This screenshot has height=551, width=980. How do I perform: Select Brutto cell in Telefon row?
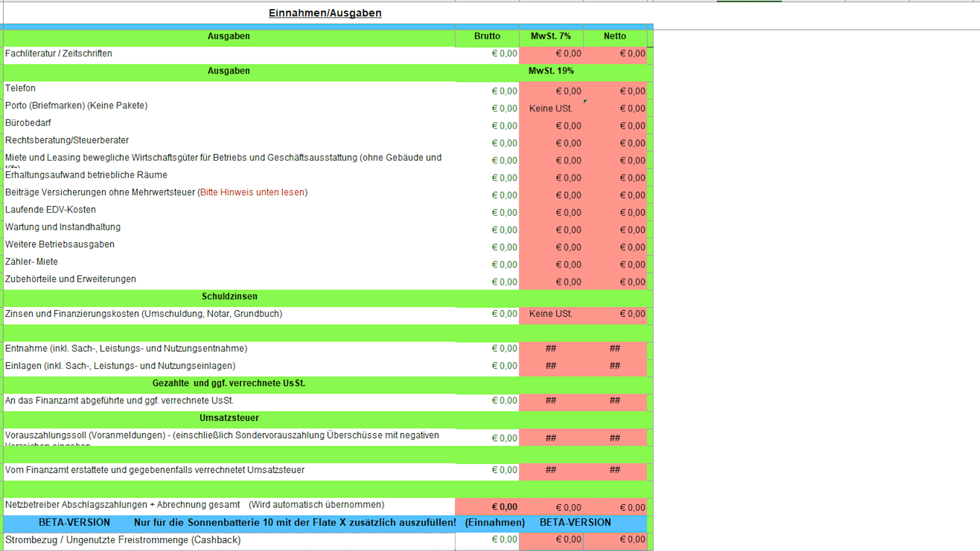(487, 91)
